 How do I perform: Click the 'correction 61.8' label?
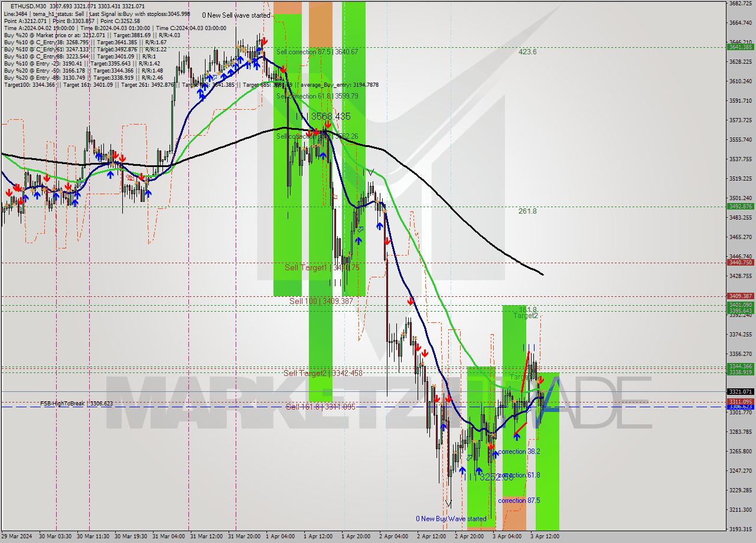520,475
